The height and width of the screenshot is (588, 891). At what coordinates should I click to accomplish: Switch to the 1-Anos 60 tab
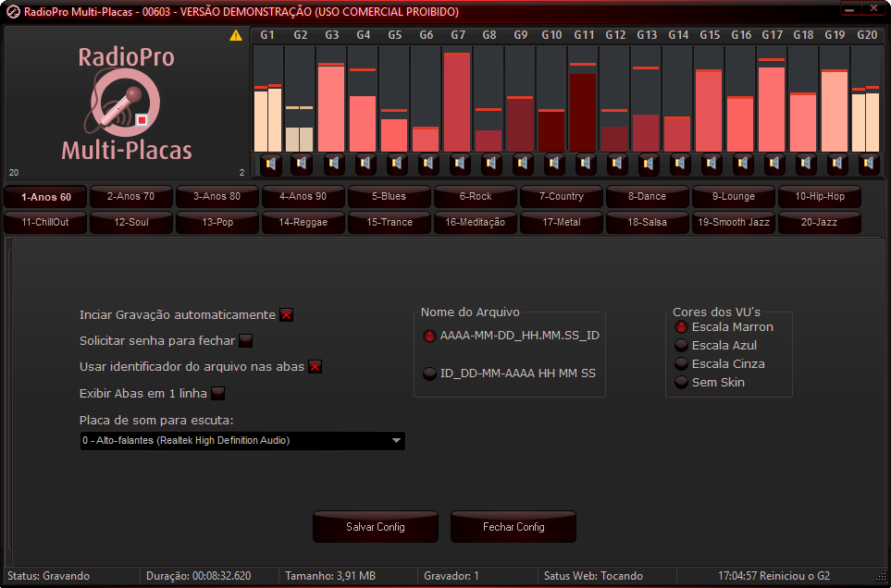[x=46, y=197]
